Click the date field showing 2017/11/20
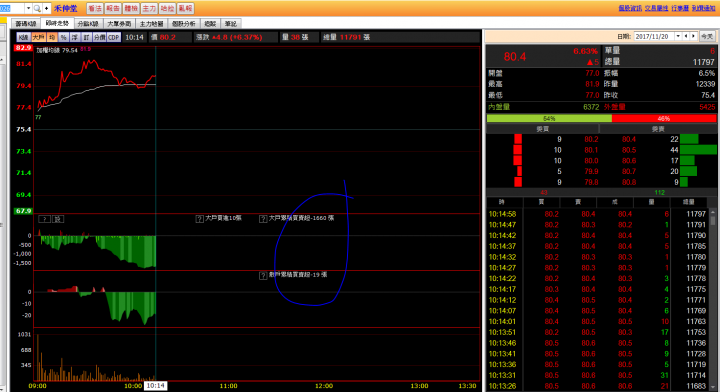720x392 pixels. click(654, 36)
